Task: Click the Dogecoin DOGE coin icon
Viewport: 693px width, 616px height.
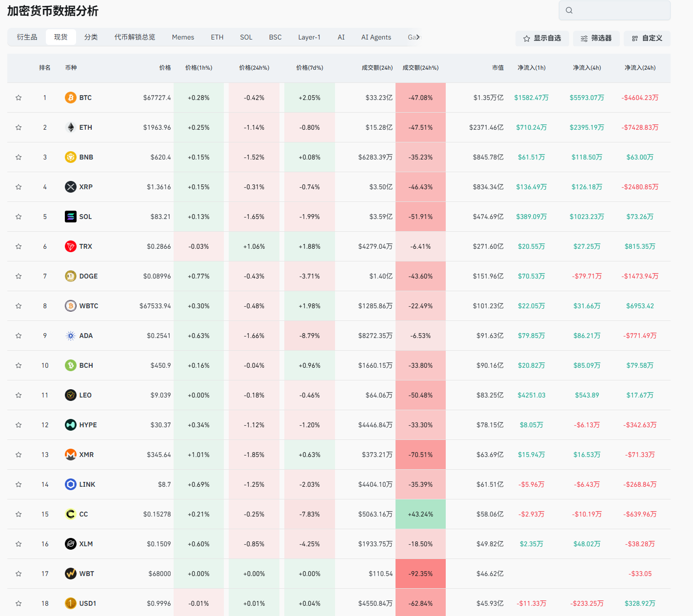Action: point(71,276)
